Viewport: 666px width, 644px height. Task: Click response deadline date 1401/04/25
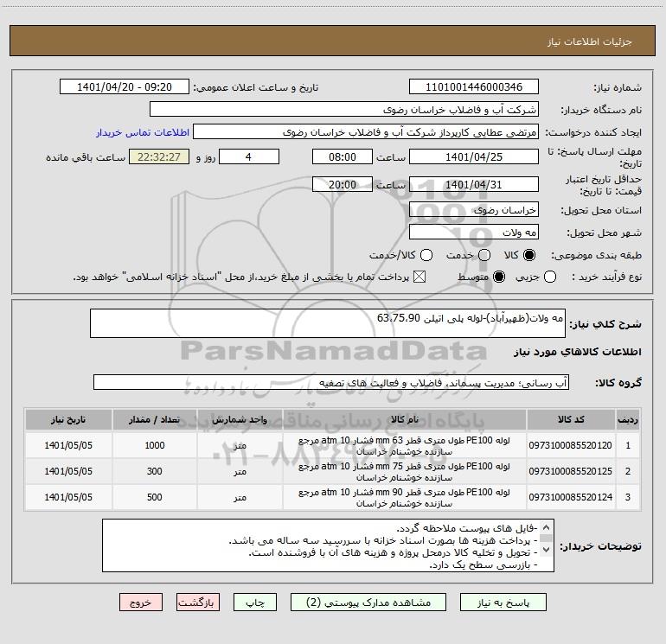(474, 157)
